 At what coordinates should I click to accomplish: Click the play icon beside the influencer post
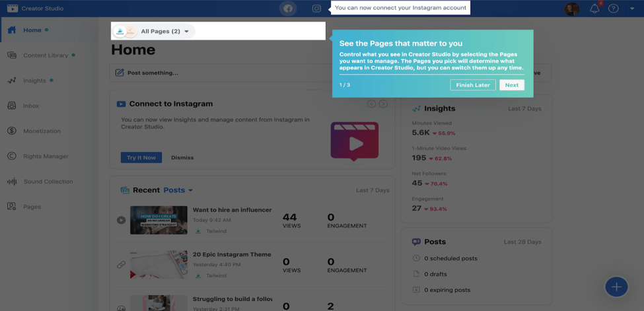tap(121, 220)
